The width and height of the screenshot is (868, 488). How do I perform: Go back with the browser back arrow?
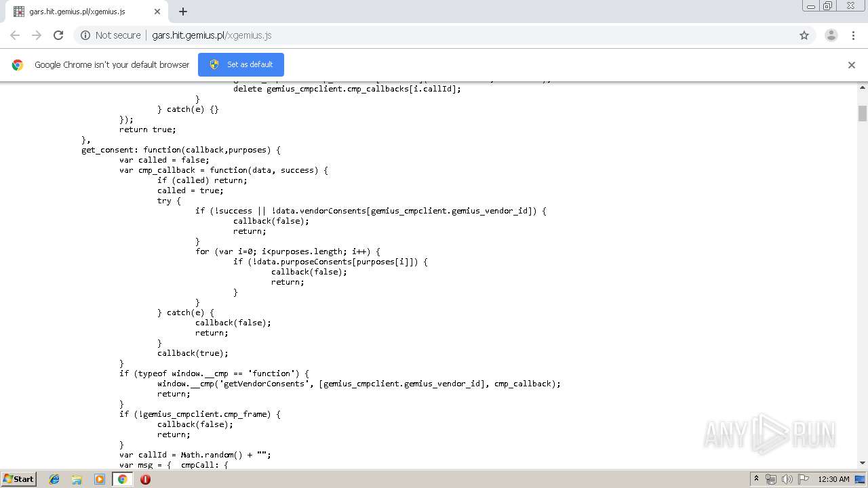click(x=15, y=35)
